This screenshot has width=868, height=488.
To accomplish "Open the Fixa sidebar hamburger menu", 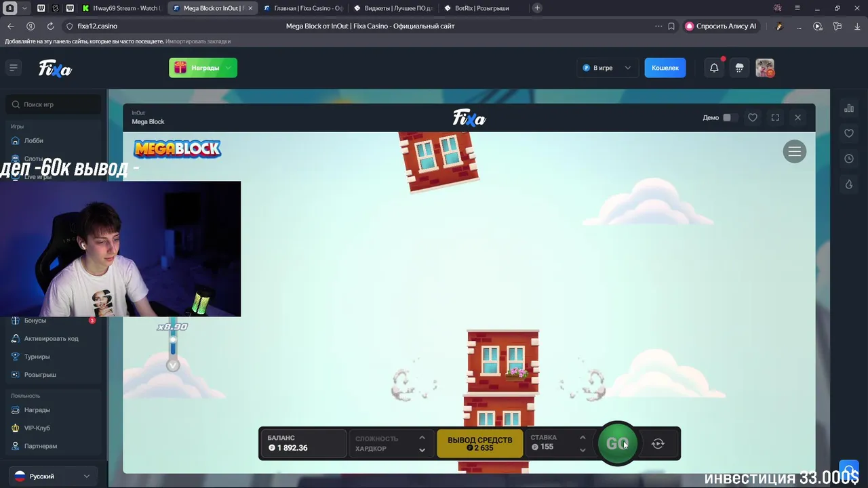I will point(13,67).
